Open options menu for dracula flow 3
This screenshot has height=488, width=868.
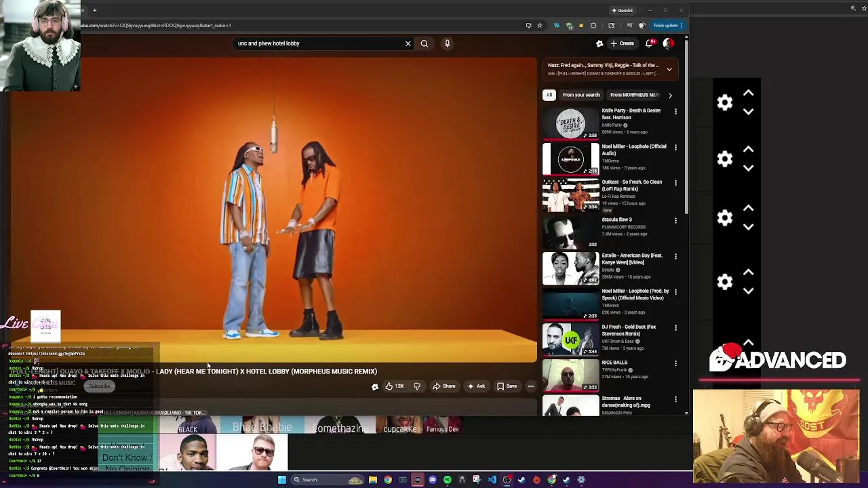(675, 220)
